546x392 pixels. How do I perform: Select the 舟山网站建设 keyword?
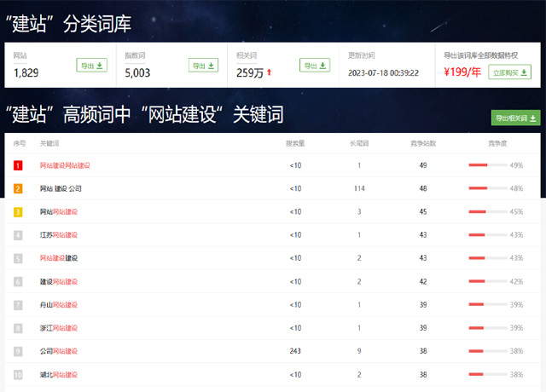[59, 304]
